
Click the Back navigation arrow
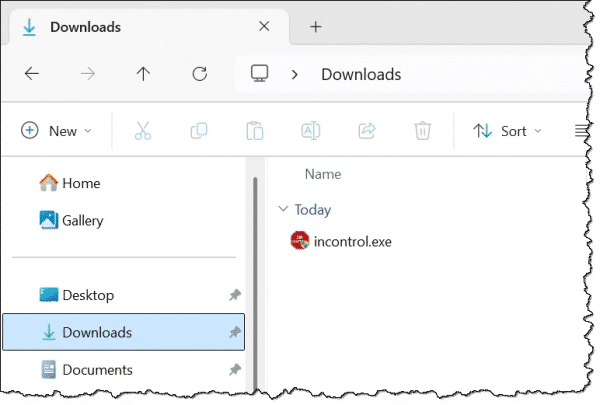tap(32, 73)
